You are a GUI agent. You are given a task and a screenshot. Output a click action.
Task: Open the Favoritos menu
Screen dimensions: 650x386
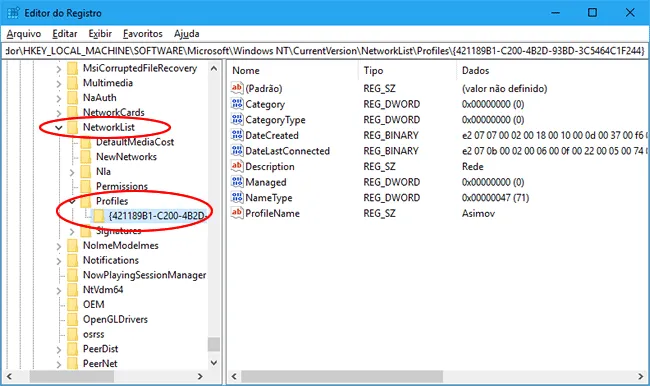143,34
